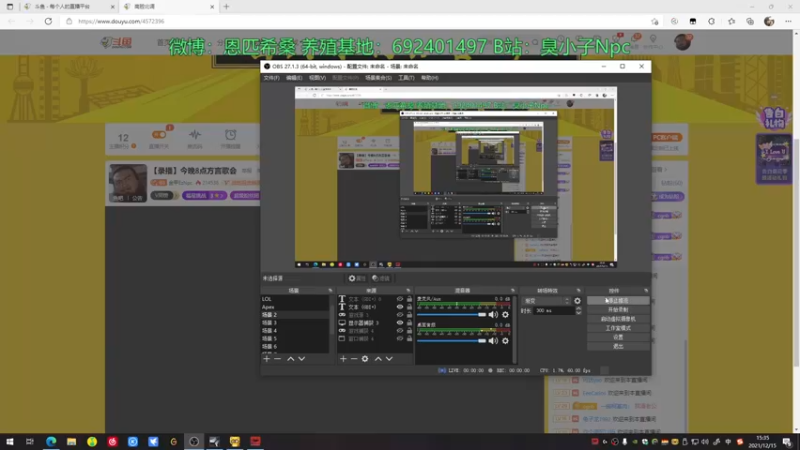Open the transition type dropdown
800x450 pixels.
click(546, 301)
